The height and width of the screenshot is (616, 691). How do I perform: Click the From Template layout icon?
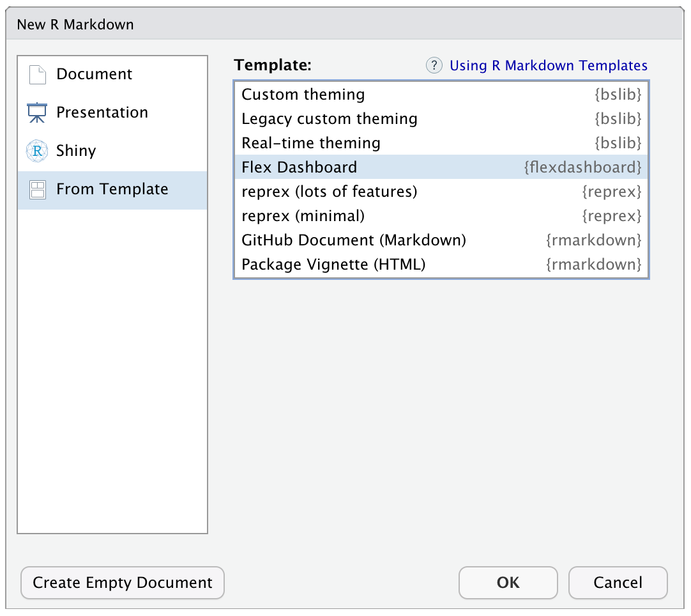[38, 190]
